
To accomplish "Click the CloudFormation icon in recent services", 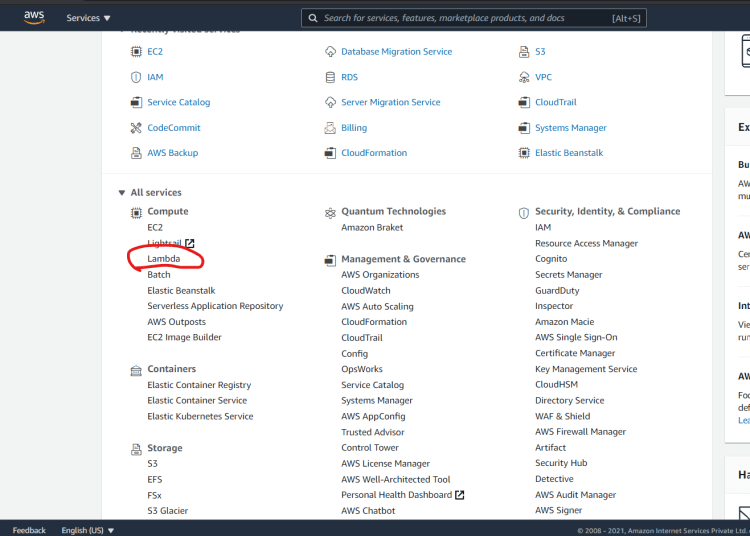I will [x=330, y=153].
